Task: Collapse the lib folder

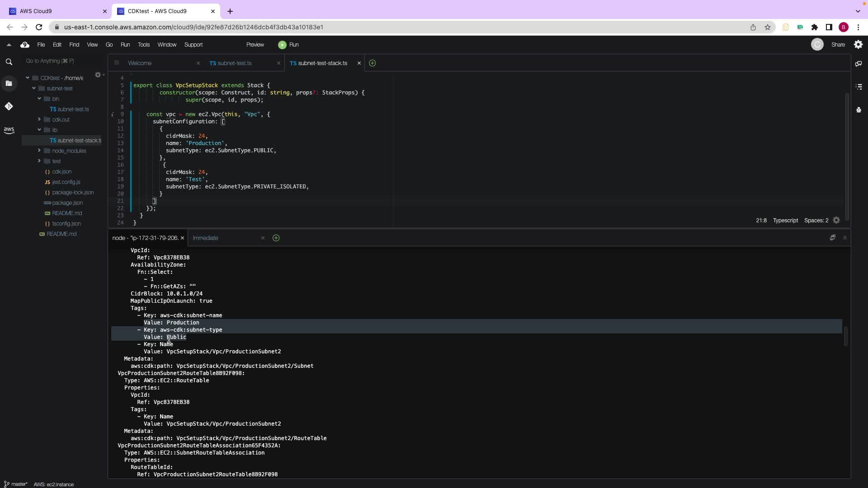Action: tap(39, 130)
